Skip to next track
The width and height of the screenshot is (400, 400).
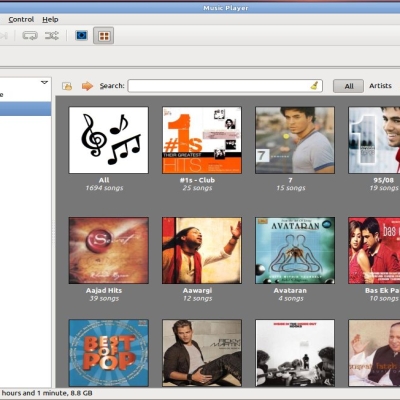4,35
